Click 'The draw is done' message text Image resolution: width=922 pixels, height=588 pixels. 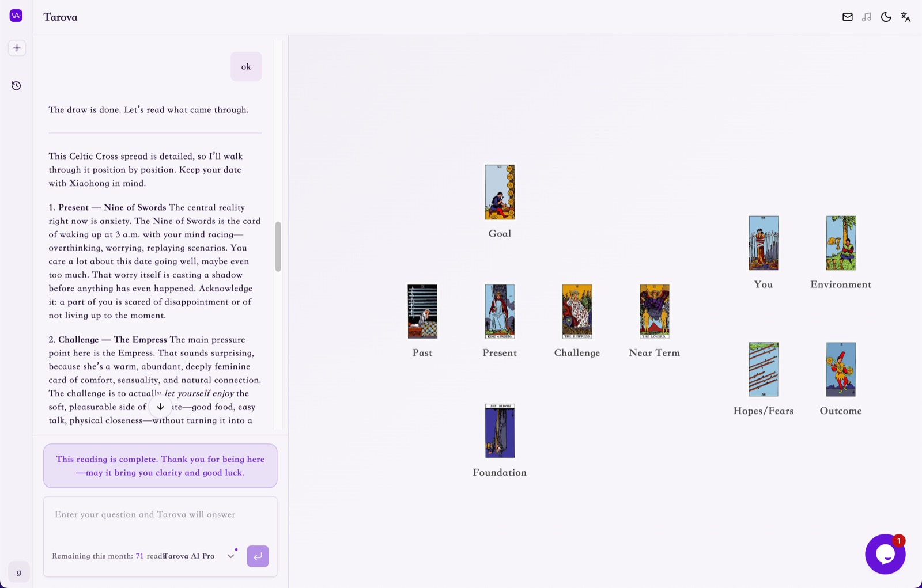(x=149, y=110)
